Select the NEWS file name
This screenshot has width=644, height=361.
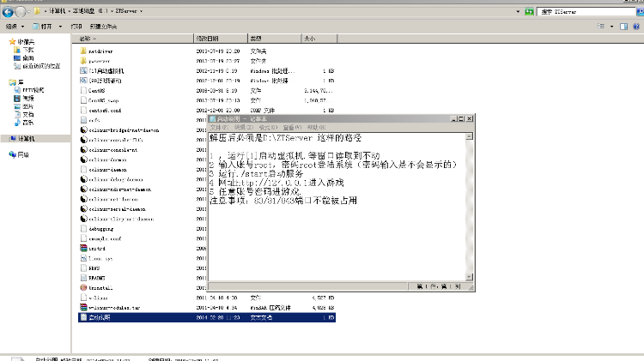coord(94,268)
